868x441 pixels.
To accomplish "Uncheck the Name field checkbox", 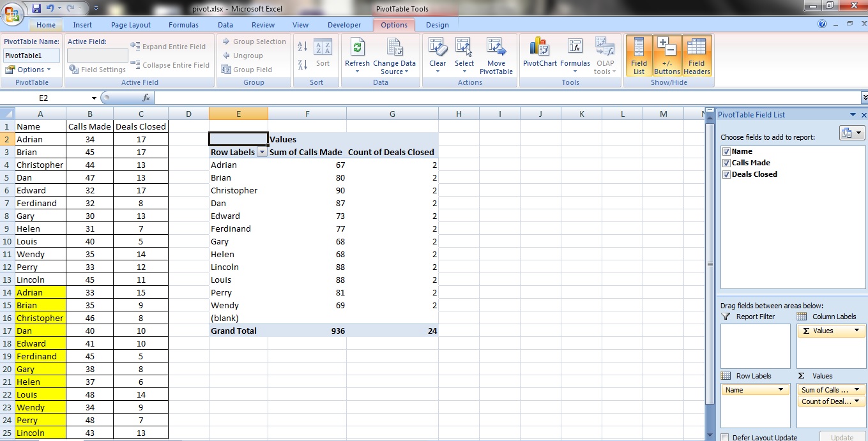I will [x=726, y=151].
